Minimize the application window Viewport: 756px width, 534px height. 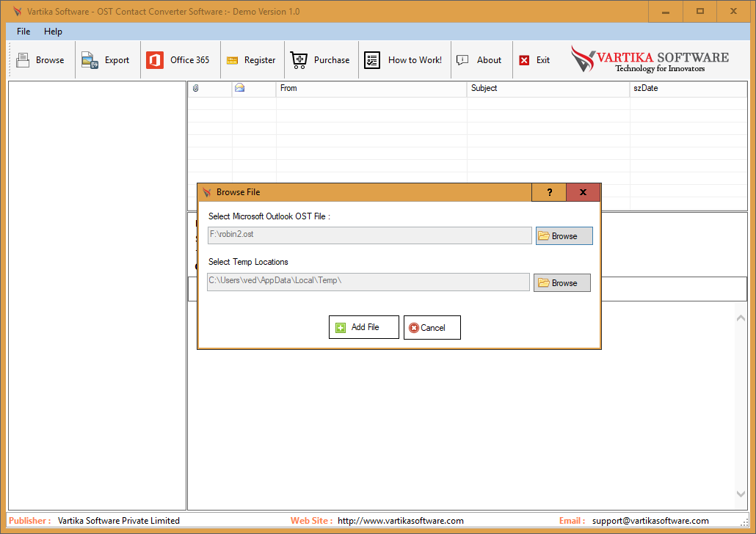[x=666, y=12]
